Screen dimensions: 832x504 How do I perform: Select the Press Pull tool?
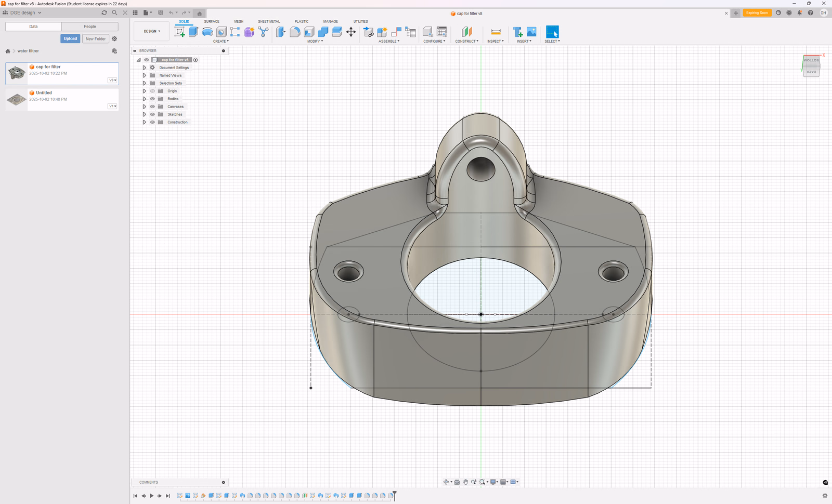pos(281,32)
